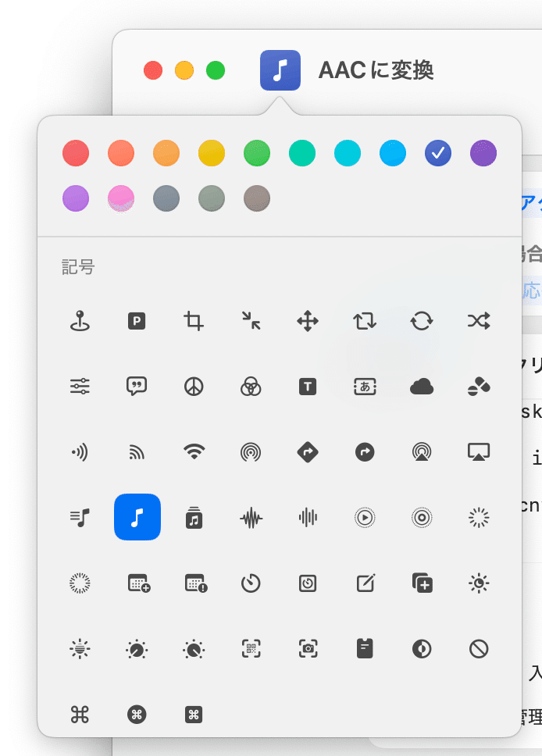Image resolution: width=542 pixels, height=756 pixels.
Task: Set icon color to light lavender purple
Action: click(76, 198)
